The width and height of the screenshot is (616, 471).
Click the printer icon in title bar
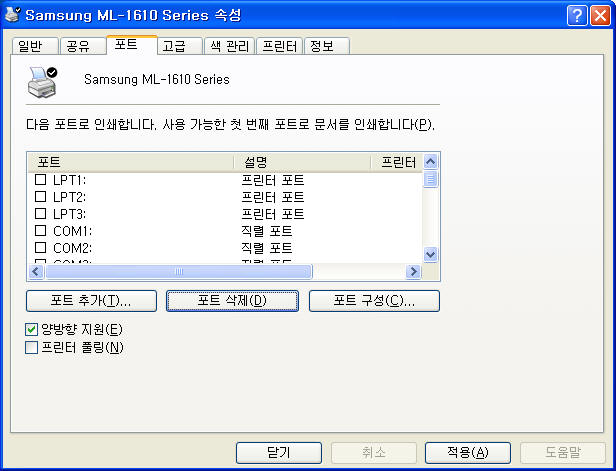[13, 15]
